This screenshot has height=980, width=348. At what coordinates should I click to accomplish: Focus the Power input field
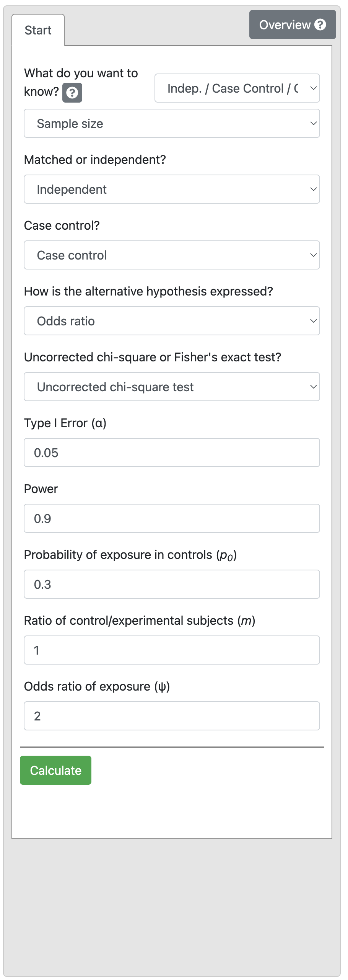pos(171,519)
